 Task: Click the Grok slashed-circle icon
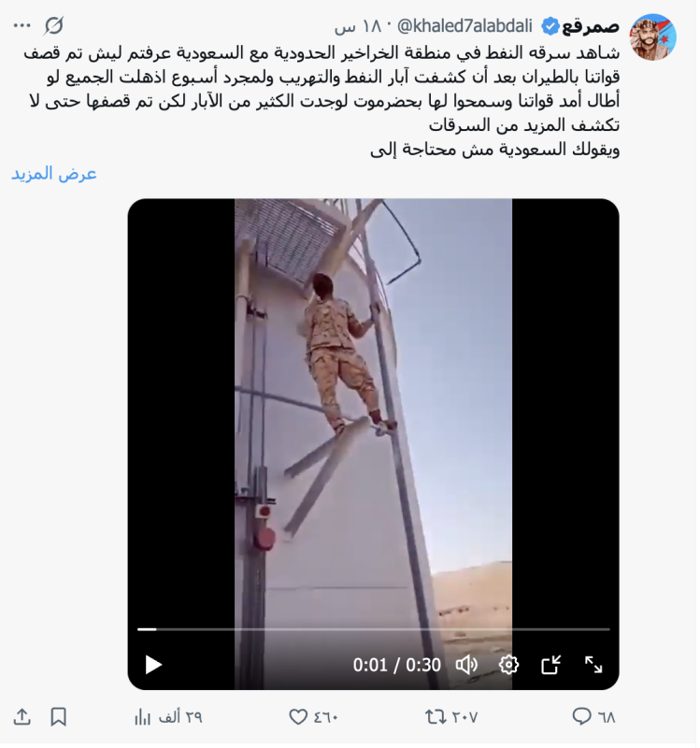pyautogui.click(x=54, y=26)
